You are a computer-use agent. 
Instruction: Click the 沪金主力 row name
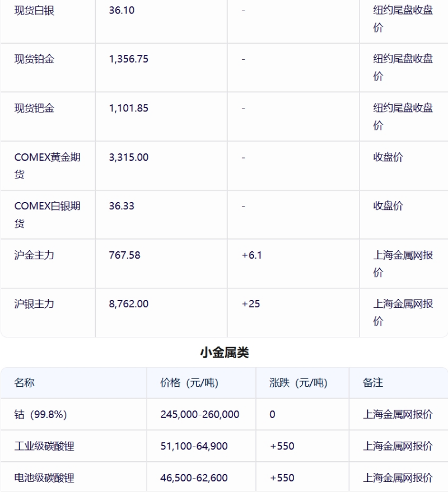coord(34,255)
